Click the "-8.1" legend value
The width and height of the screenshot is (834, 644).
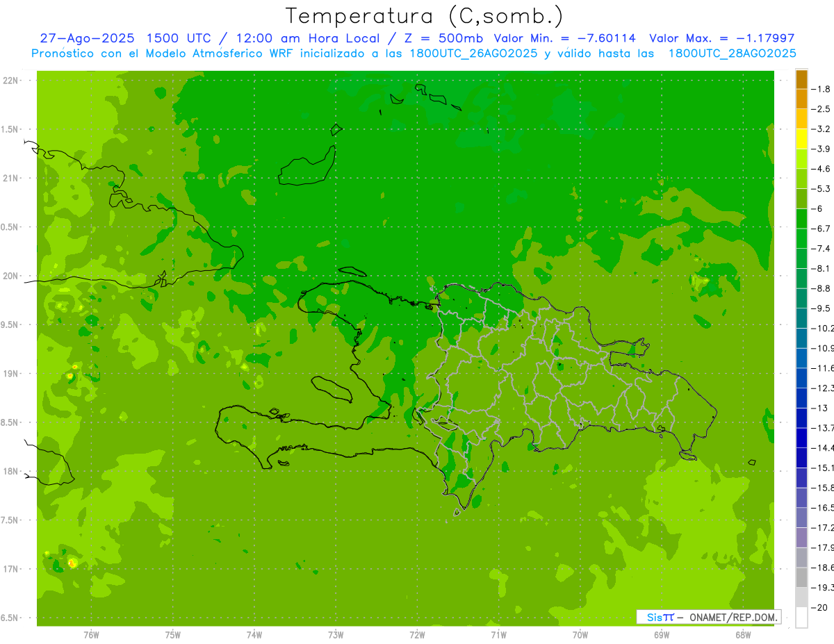pyautogui.click(x=821, y=268)
